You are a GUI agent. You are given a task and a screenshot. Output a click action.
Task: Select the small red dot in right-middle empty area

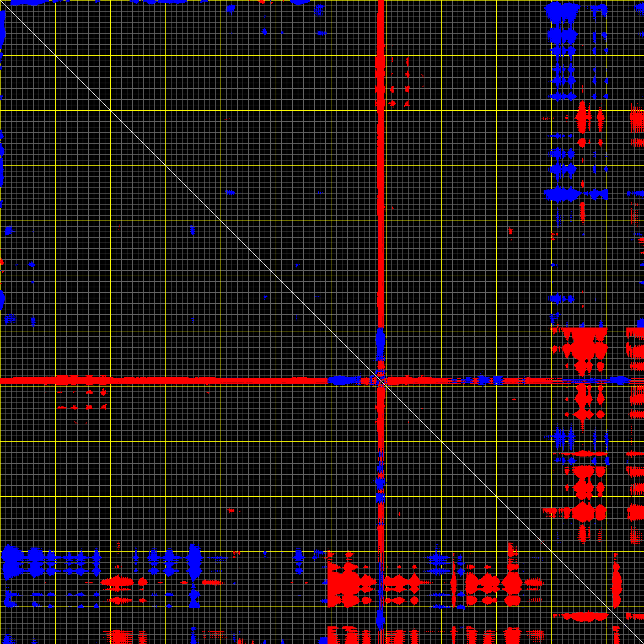[x=511, y=230]
